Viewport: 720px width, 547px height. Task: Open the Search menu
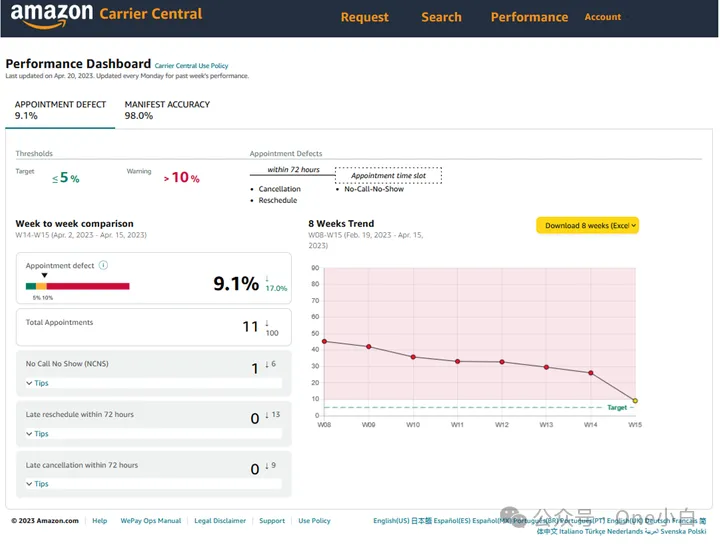pyautogui.click(x=441, y=17)
